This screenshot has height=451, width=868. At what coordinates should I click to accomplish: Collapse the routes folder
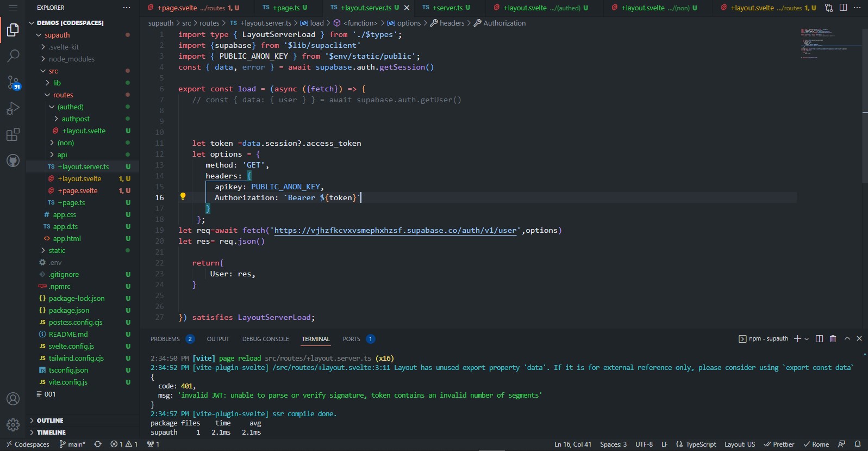(x=83, y=95)
